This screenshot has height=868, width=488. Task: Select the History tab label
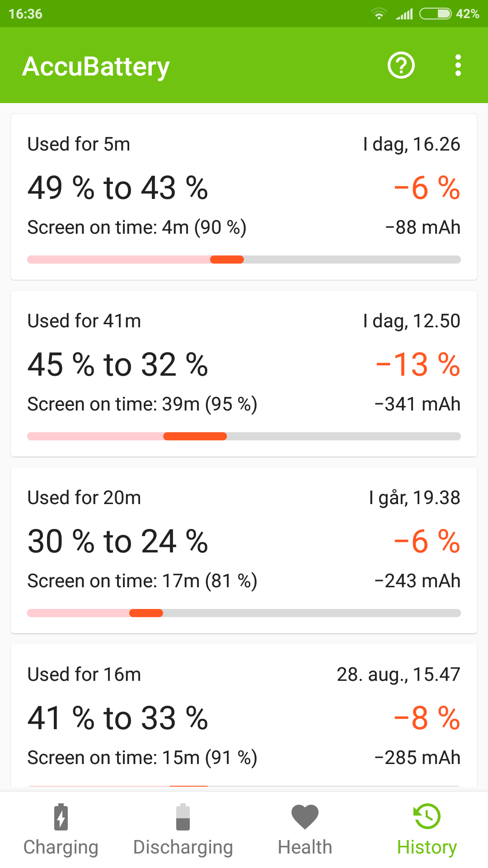point(427,848)
